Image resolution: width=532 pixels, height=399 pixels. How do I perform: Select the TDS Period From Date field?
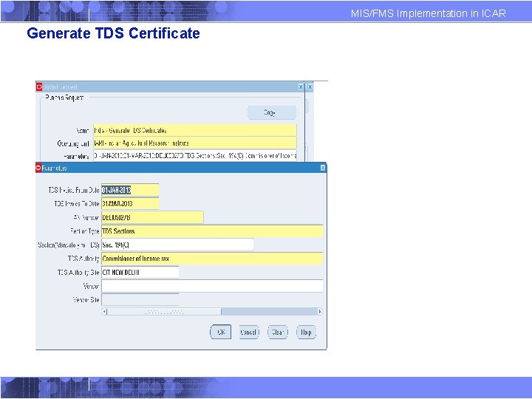pyautogui.click(x=130, y=190)
